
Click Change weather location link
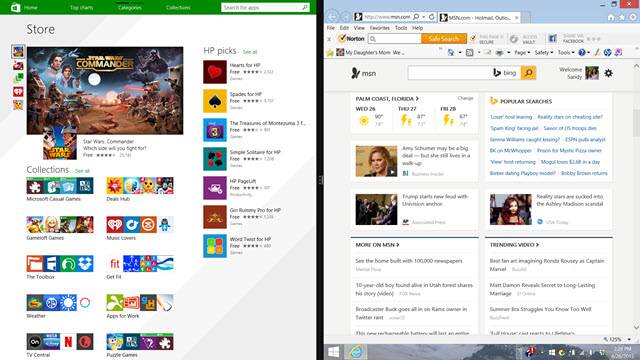point(465,98)
